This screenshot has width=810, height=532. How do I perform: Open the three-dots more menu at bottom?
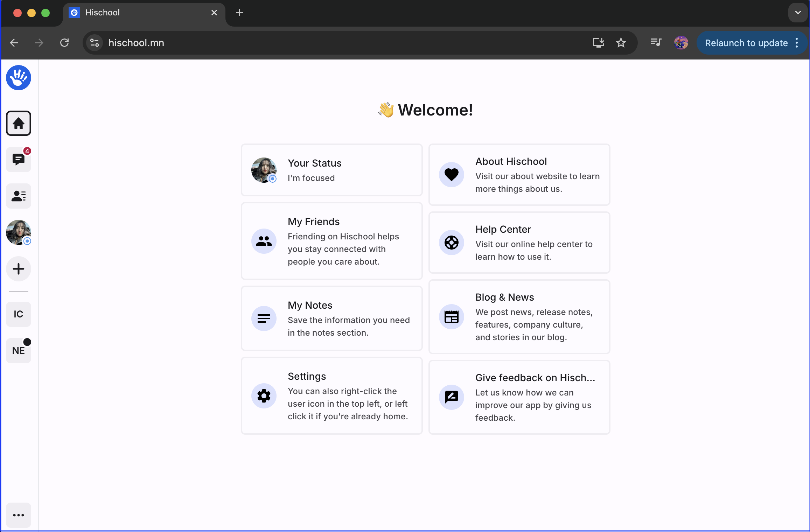pos(19,515)
